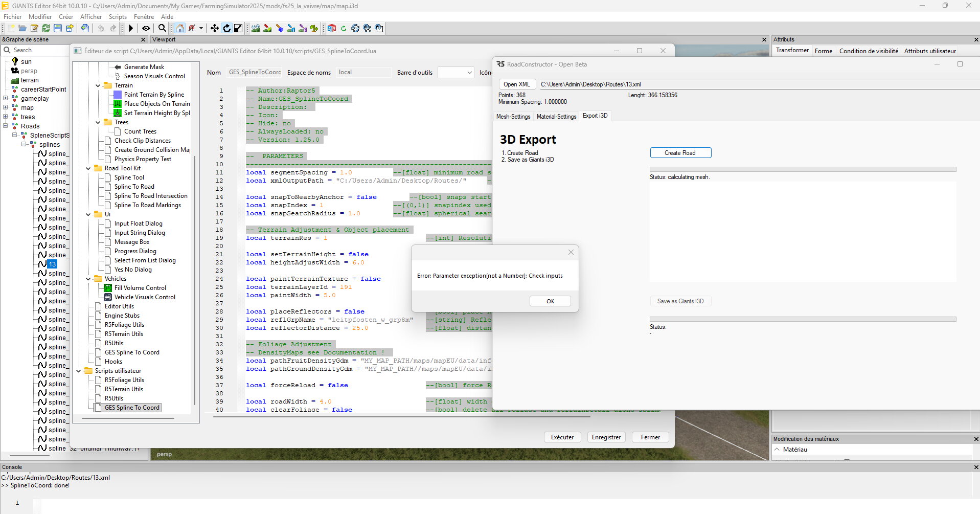Open the Scripts menu

click(x=117, y=17)
